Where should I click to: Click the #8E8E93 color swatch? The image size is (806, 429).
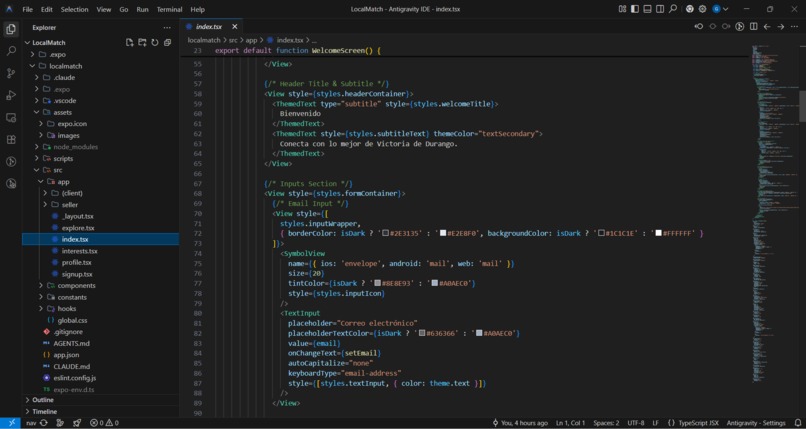(377, 283)
